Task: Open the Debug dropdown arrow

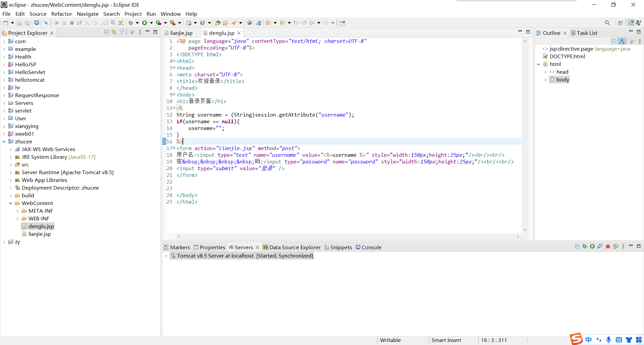Action: tap(137, 23)
